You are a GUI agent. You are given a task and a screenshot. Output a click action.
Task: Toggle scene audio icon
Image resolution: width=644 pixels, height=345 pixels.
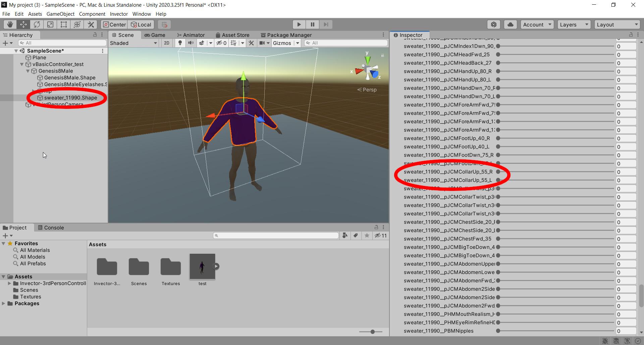click(x=191, y=43)
